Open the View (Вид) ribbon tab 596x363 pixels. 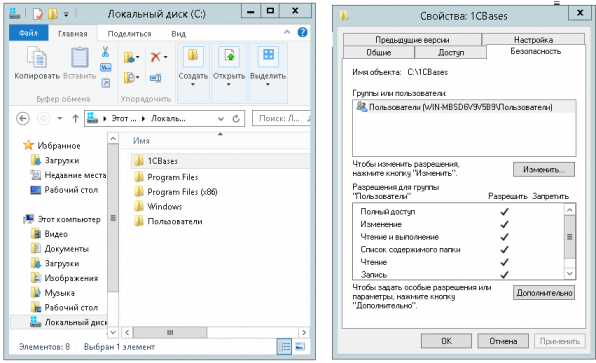[x=178, y=34]
